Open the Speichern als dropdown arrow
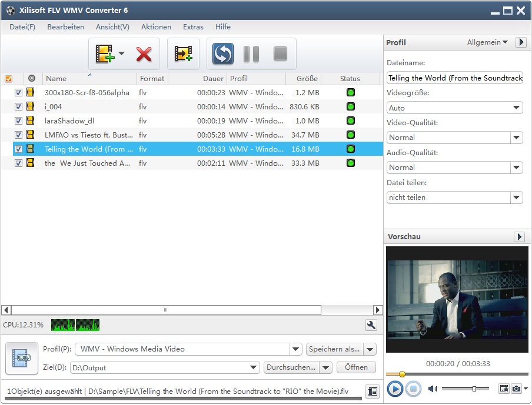The image size is (532, 405). 370,349
